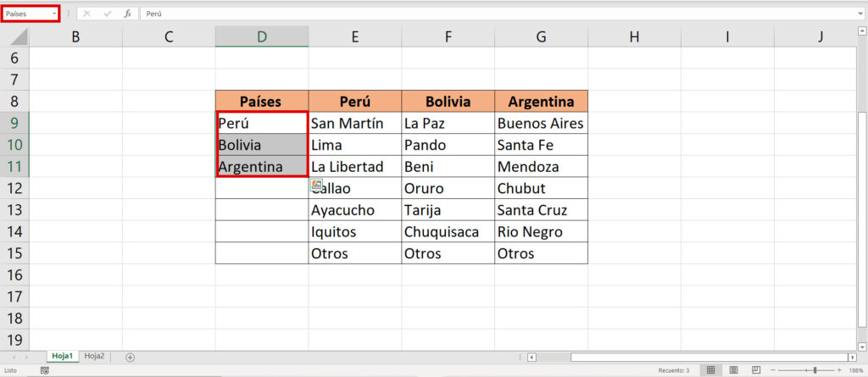Switch to Page Layout view
Screen dimensions: 868x377
point(734,370)
